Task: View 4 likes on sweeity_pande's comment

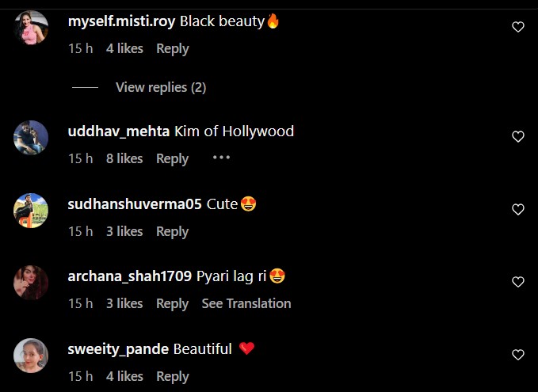Action: [x=124, y=376]
